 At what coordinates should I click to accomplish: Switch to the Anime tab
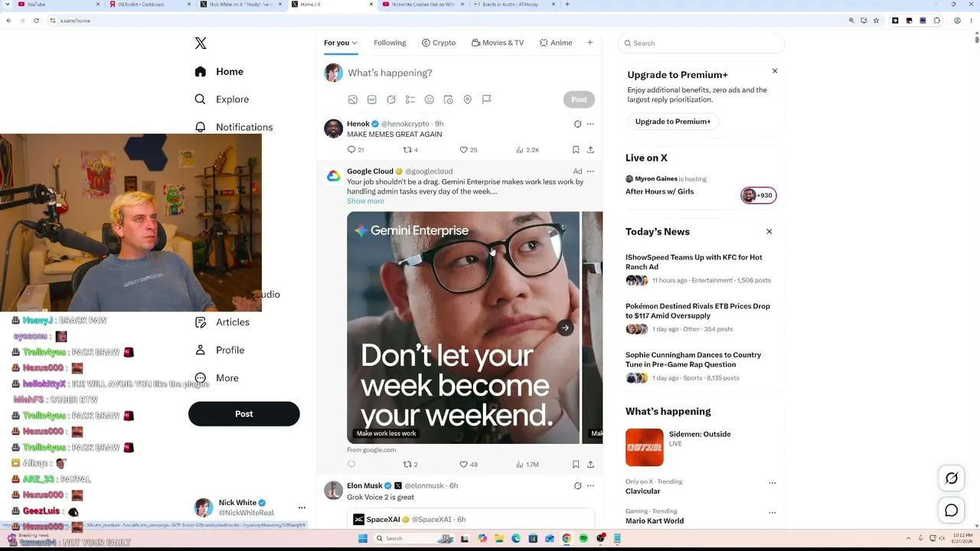(x=556, y=43)
